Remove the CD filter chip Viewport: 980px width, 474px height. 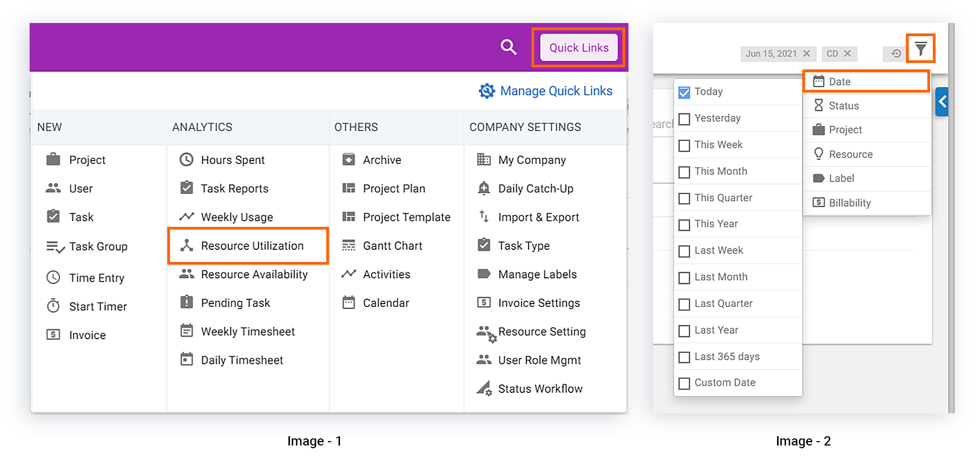coord(847,53)
